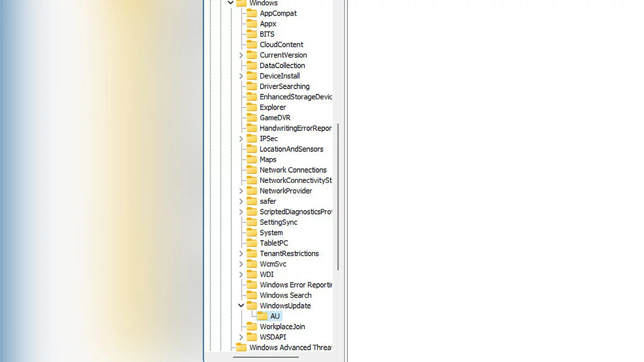
Task: Select the safer key label
Action: 268,202
